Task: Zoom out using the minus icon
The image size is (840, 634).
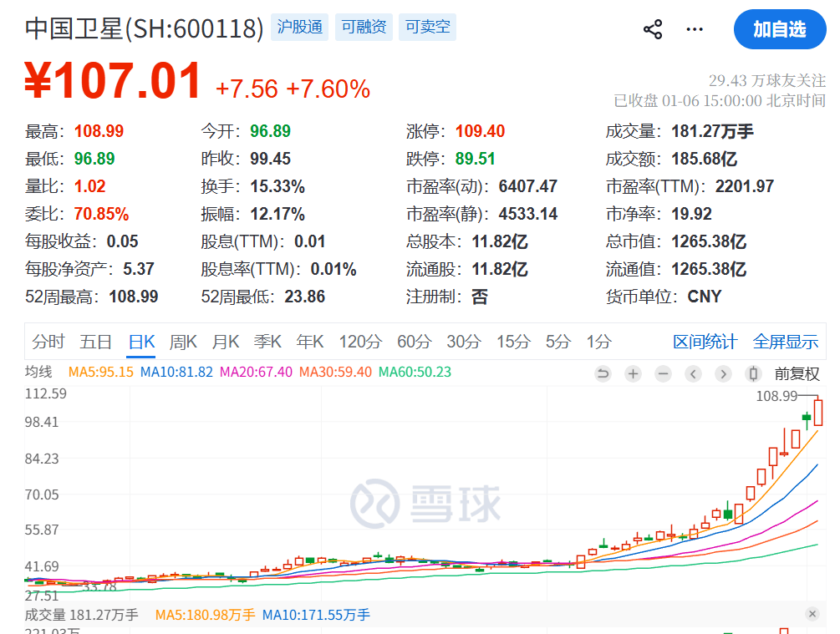Action: 663,373
